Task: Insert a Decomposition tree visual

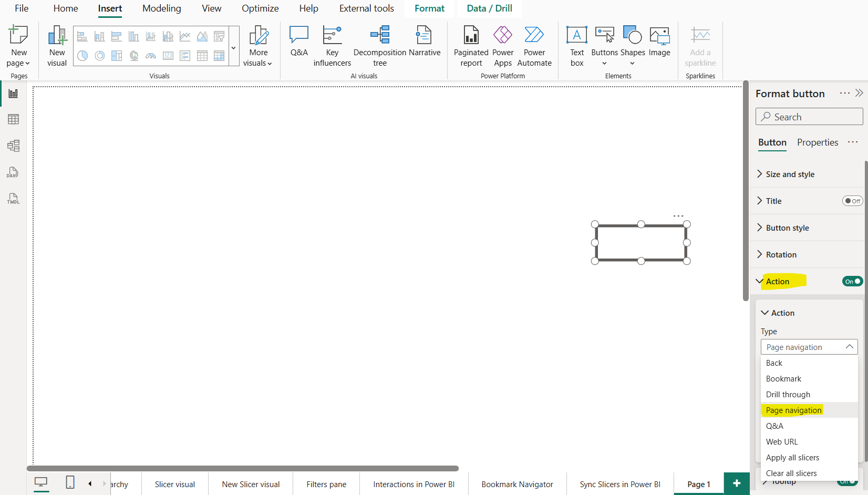Action: [x=379, y=46]
